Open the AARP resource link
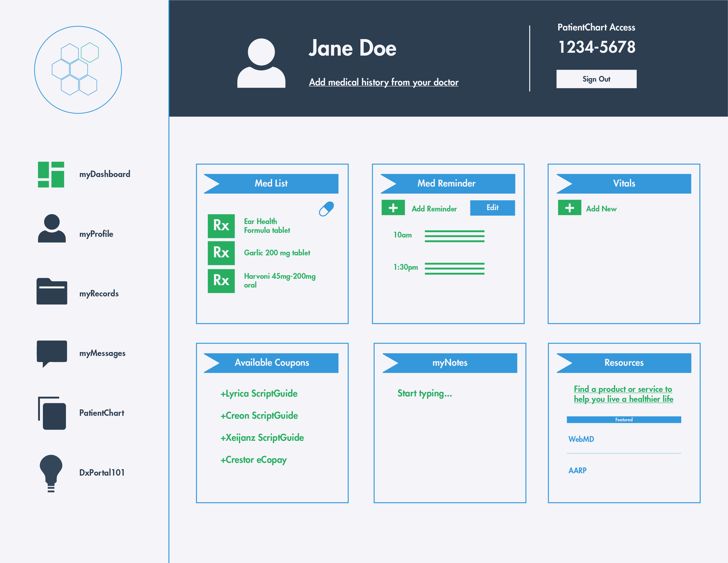The width and height of the screenshot is (728, 563). (577, 470)
